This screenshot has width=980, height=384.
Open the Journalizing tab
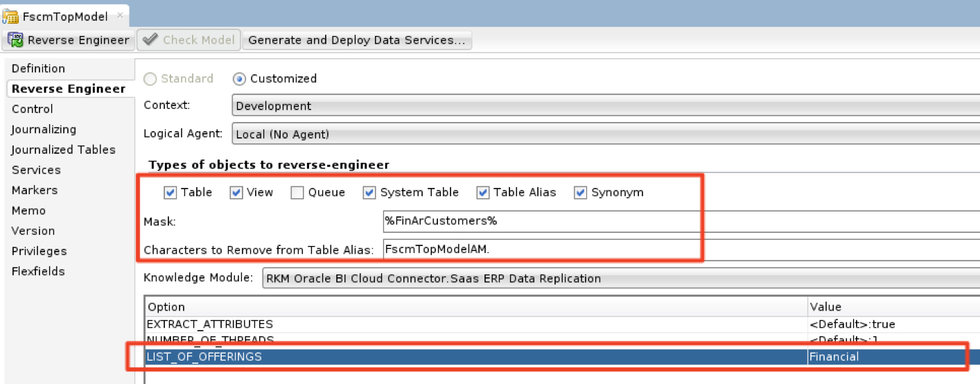point(44,130)
